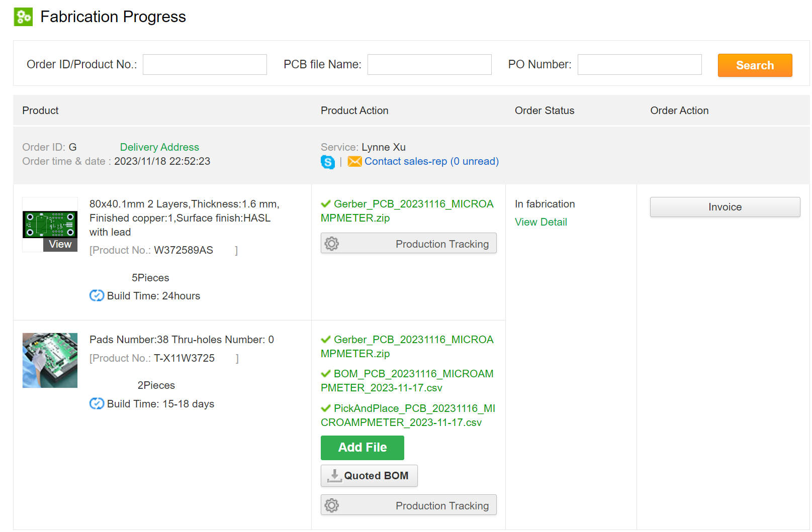Viewport: 812px width, 532px height.
Task: Select the PO Number text box
Action: pyautogui.click(x=639, y=65)
